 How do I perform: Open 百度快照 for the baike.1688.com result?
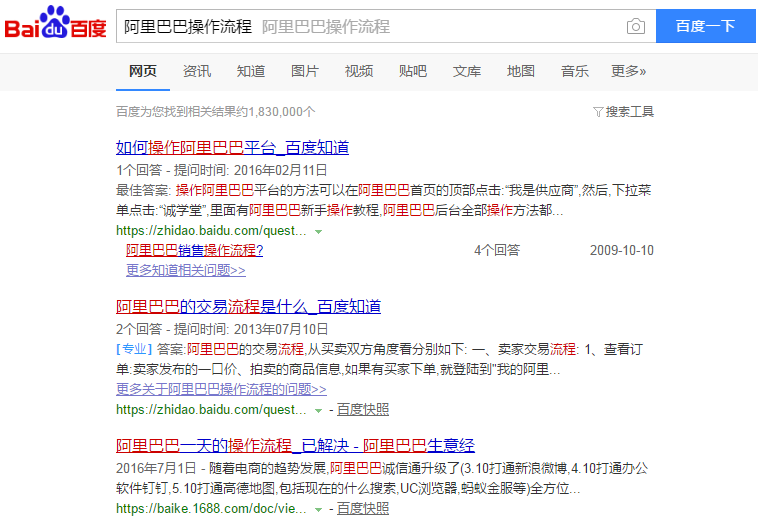click(x=363, y=509)
